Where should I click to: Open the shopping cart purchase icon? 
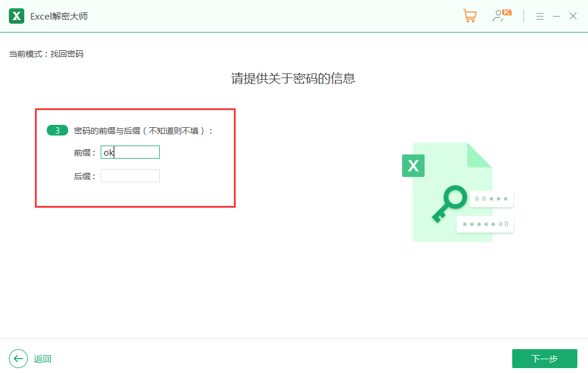470,16
